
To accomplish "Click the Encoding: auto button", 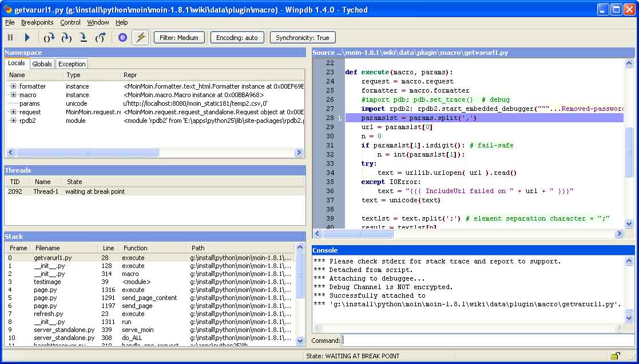I will point(237,38).
